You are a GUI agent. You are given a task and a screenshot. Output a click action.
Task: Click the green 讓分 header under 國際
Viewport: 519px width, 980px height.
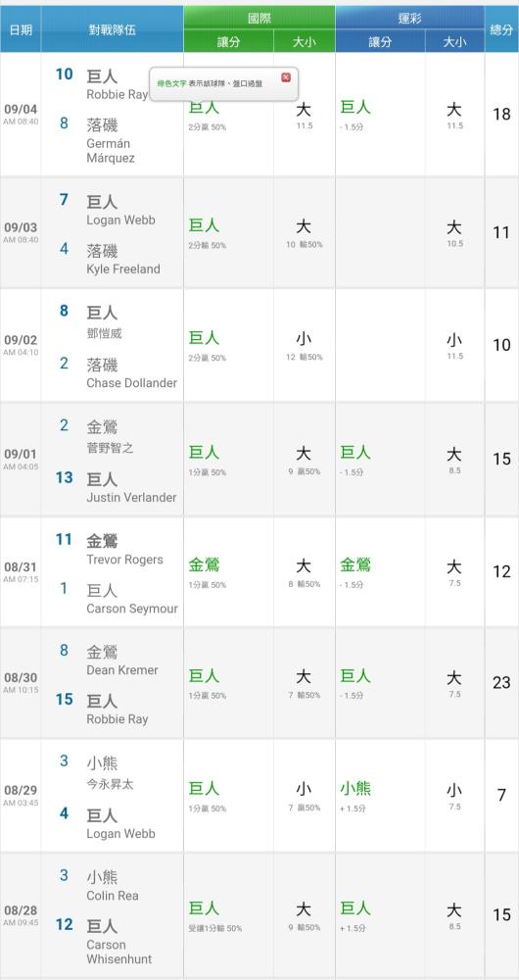pyautogui.click(x=228, y=42)
